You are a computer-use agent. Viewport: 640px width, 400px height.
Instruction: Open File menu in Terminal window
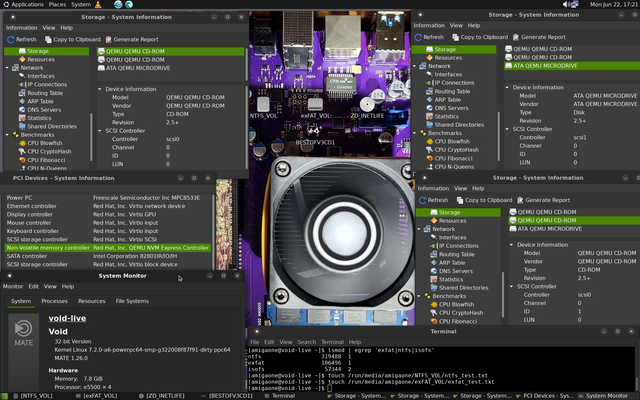(254, 342)
